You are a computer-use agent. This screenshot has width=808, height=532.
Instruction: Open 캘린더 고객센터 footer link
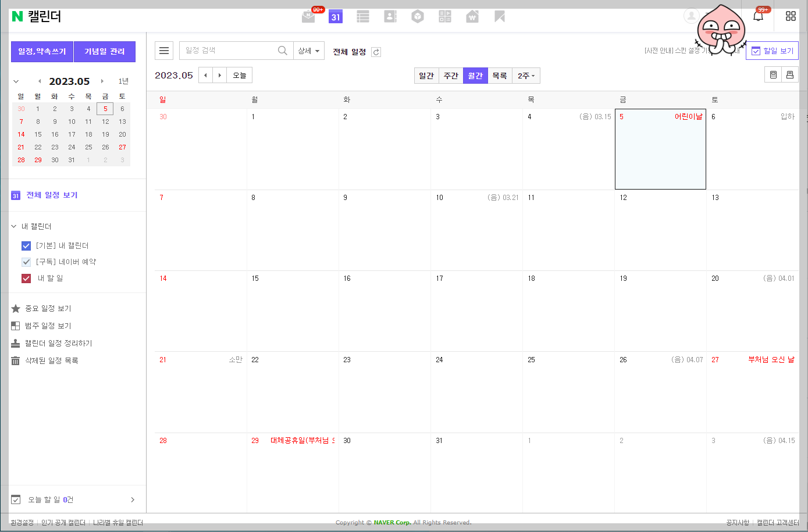(778, 523)
